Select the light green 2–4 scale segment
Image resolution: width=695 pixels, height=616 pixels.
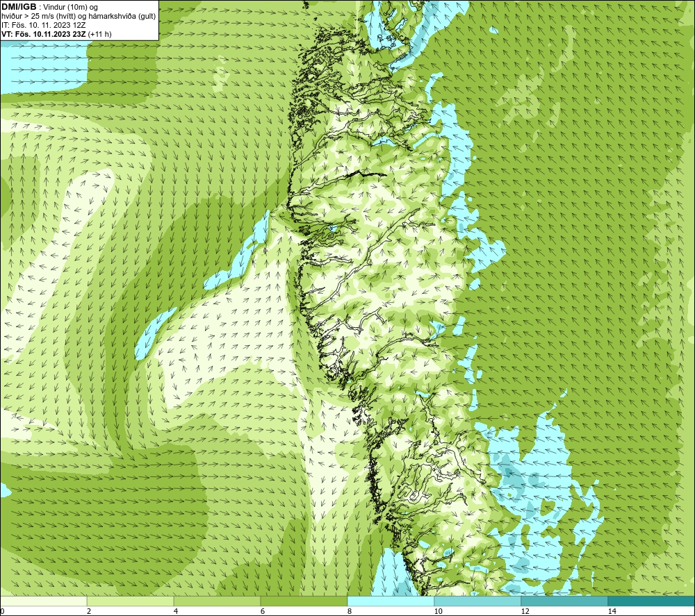click(131, 601)
